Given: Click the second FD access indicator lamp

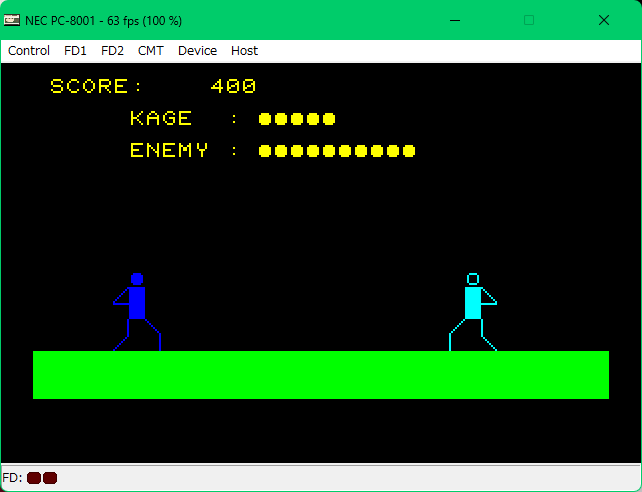Looking at the screenshot, I should tap(50, 478).
